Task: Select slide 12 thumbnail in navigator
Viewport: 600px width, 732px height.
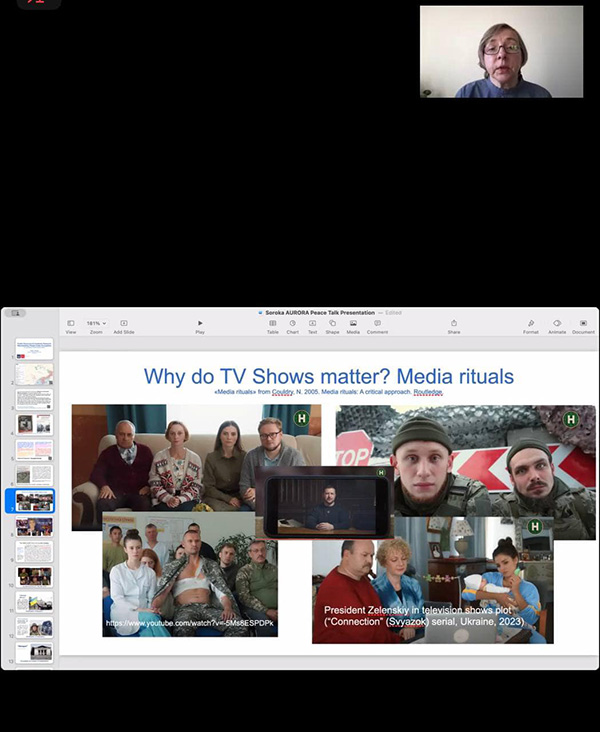Action: point(35,627)
